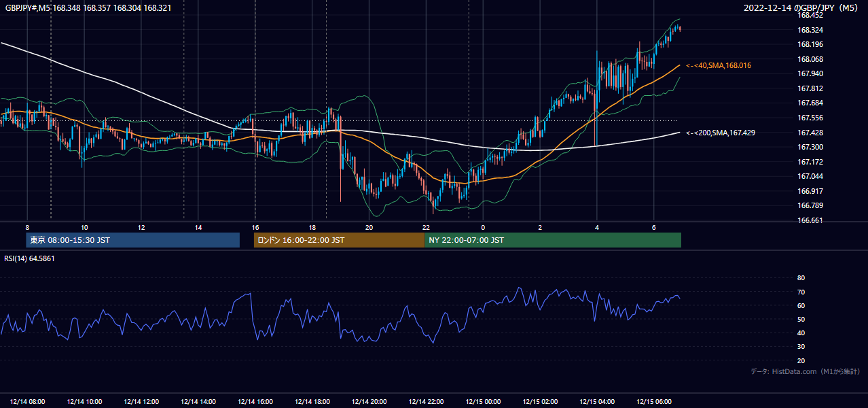Click price axis label 167.812

click(x=810, y=88)
